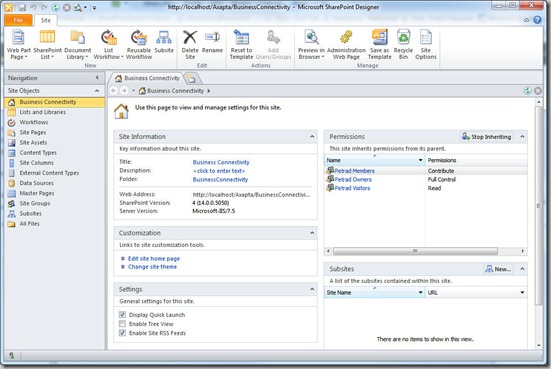Click Stop Inheriting button
The height and width of the screenshot is (369, 551).
click(487, 137)
